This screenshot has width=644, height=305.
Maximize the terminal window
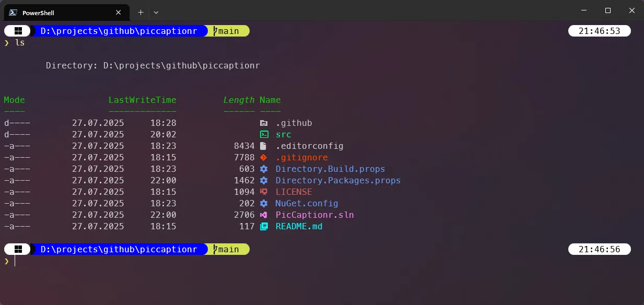[608, 11]
